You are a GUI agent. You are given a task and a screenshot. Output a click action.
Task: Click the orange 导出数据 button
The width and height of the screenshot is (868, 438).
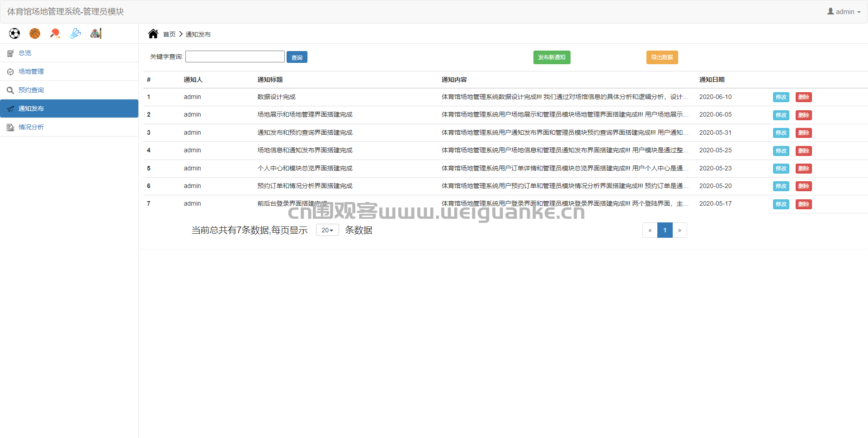point(662,57)
